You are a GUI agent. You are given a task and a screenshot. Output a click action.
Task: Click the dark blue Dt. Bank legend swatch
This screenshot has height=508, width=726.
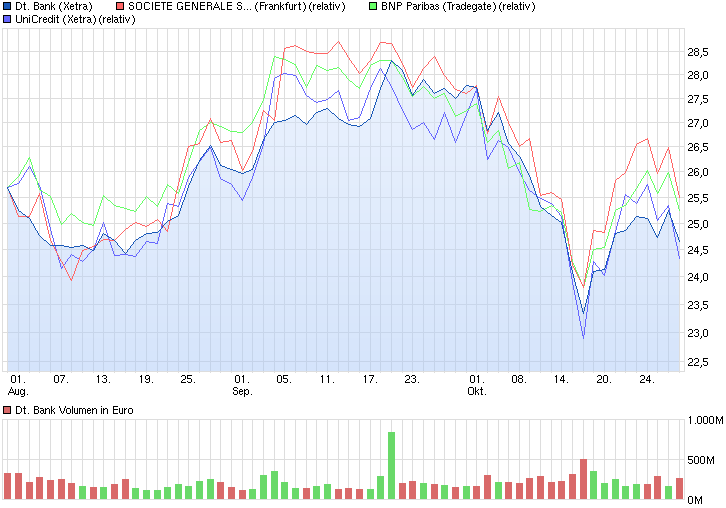pos(7,6)
